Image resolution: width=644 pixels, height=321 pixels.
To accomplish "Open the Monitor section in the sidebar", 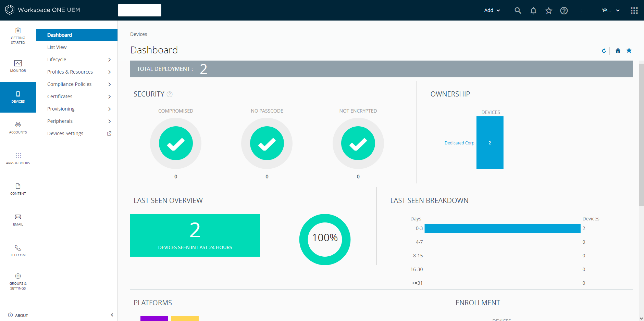I will coord(18,67).
